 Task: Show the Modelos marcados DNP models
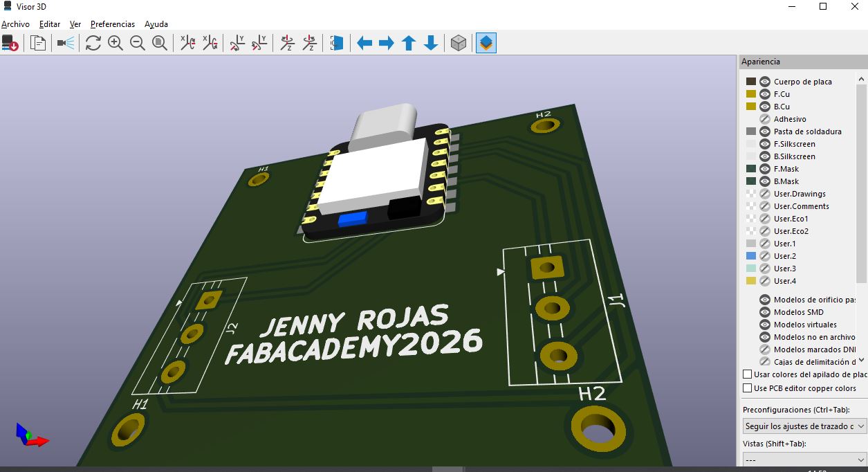coord(764,349)
